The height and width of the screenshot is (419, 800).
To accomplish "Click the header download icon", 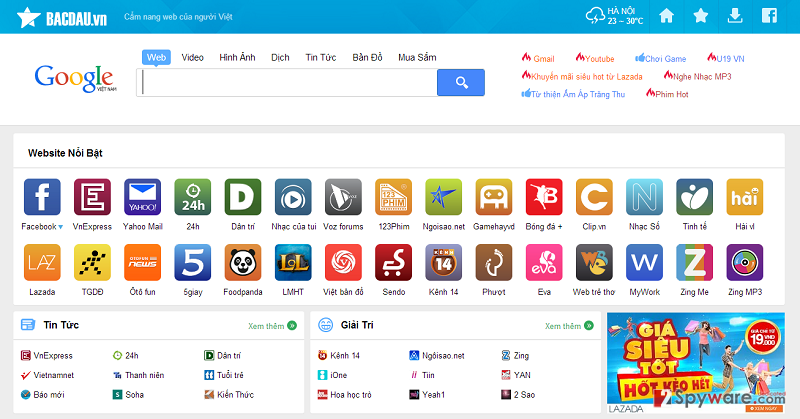I will (x=735, y=16).
